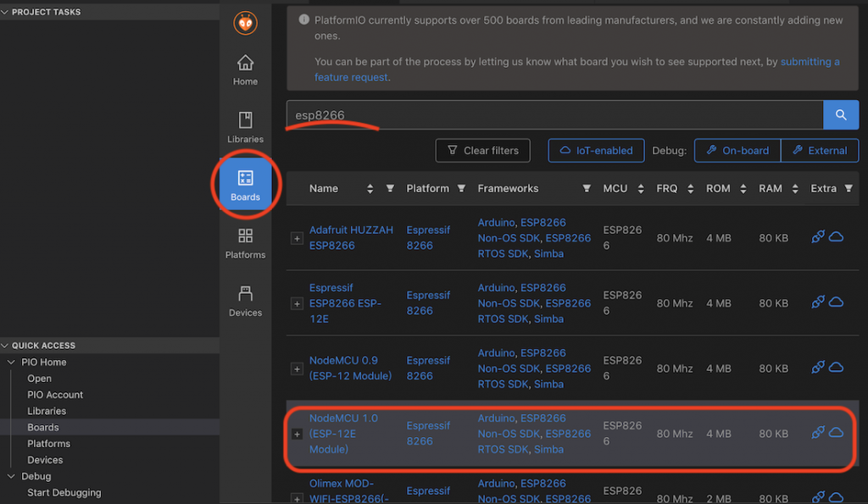This screenshot has height=504, width=868.
Task: Collapse the PIO Home tree node
Action: point(11,362)
